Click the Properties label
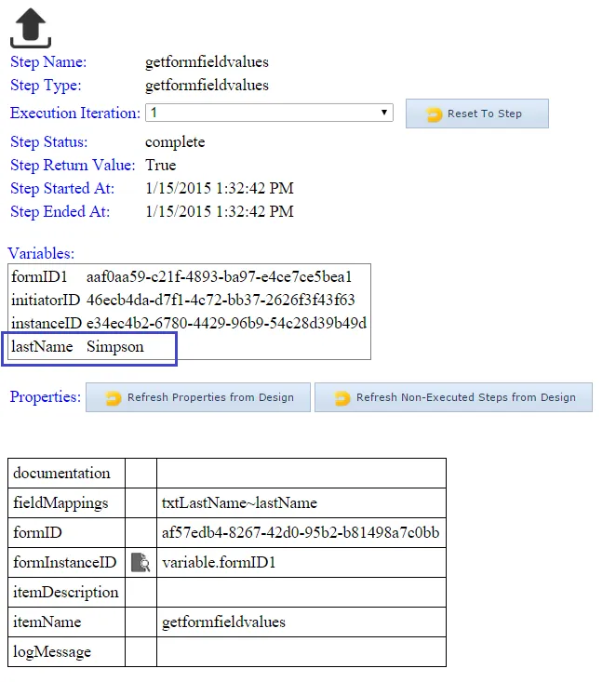616x682 pixels. click(x=46, y=396)
